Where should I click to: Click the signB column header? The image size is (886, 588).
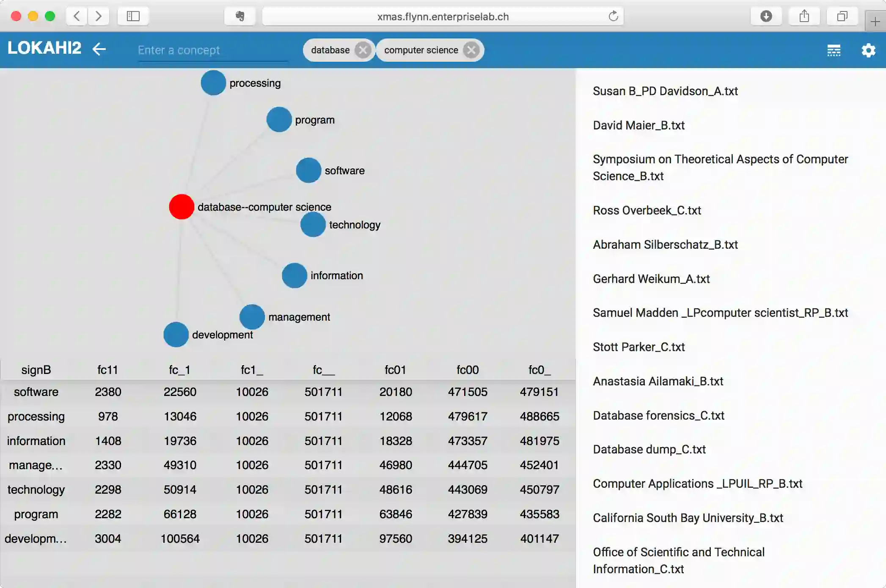tap(36, 370)
